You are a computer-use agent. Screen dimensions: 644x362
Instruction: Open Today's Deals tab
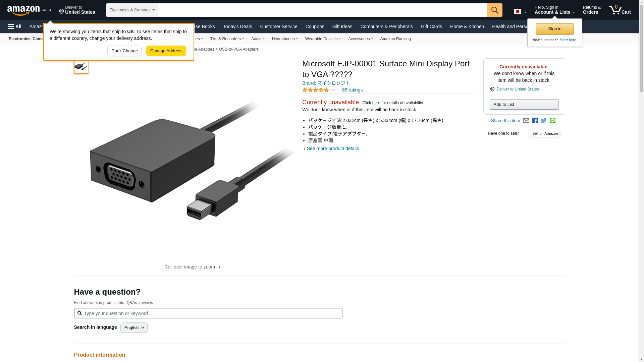click(x=237, y=26)
